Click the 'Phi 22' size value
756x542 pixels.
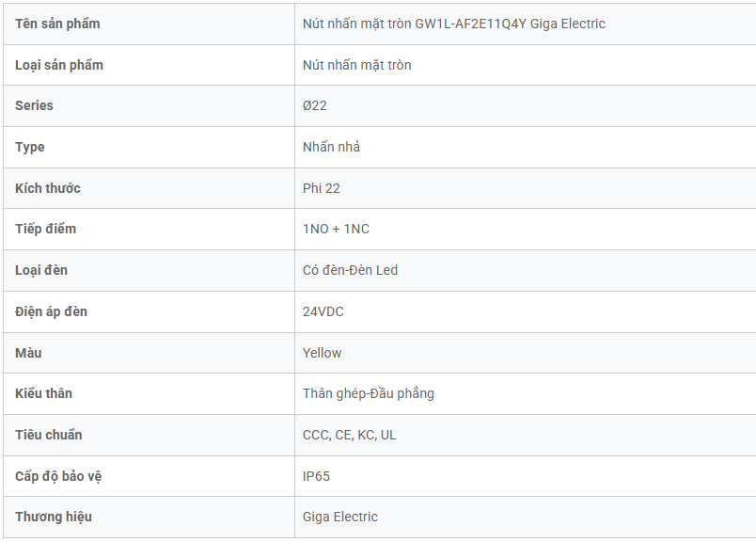point(322,188)
